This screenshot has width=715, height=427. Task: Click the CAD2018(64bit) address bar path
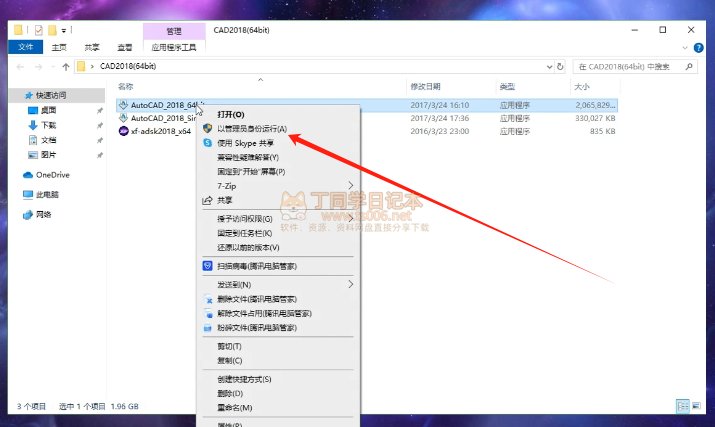tap(128, 67)
